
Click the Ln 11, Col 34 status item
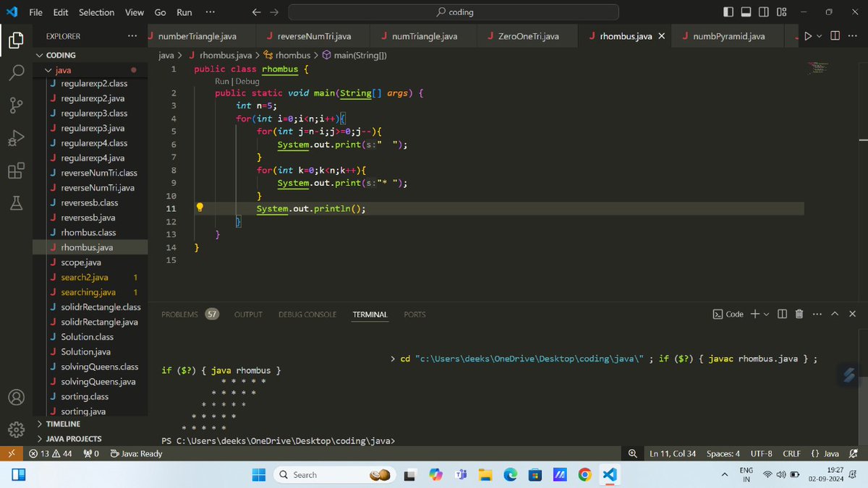click(673, 453)
